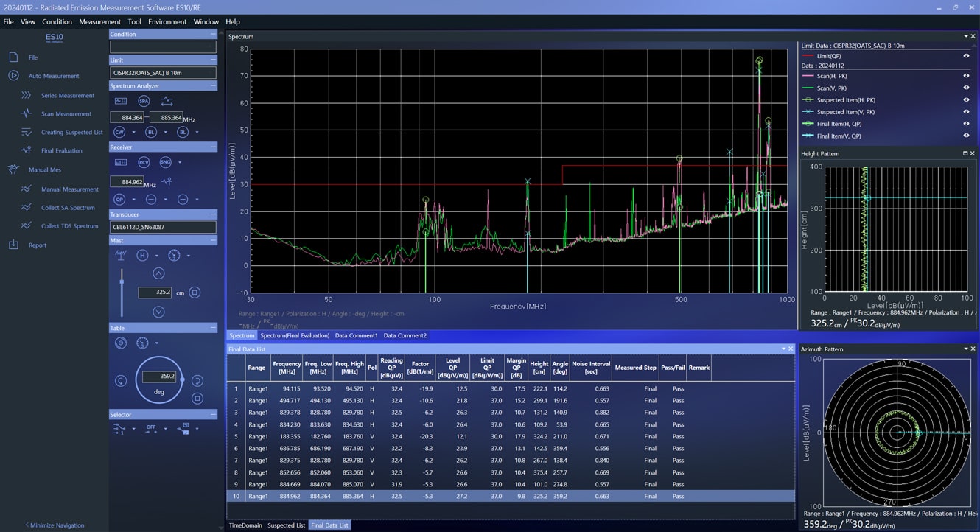Open the QP detector dropdown arrow

coord(133,200)
